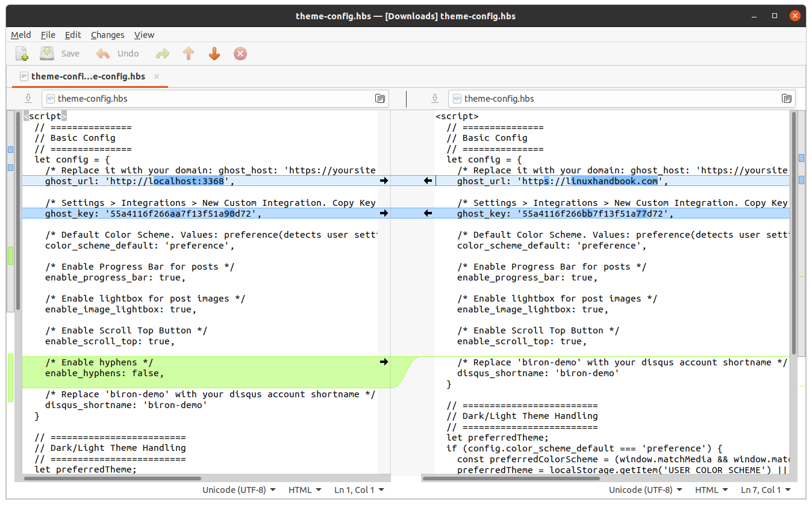Close the theme-config.hbs tab

coord(156,76)
